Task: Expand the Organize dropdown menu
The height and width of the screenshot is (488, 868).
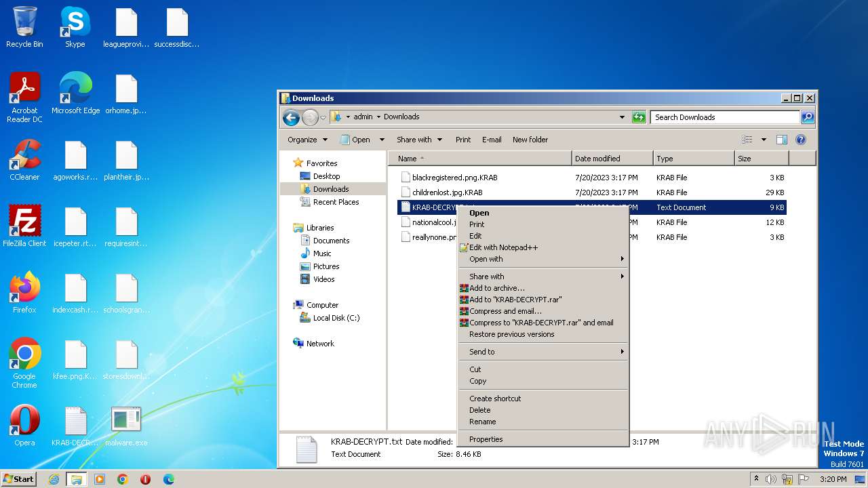Action: coord(307,140)
